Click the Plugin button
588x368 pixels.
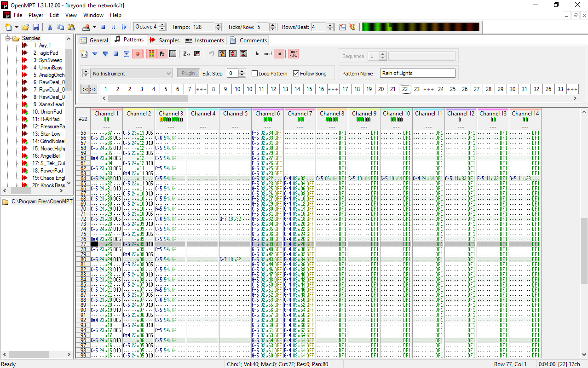point(188,74)
